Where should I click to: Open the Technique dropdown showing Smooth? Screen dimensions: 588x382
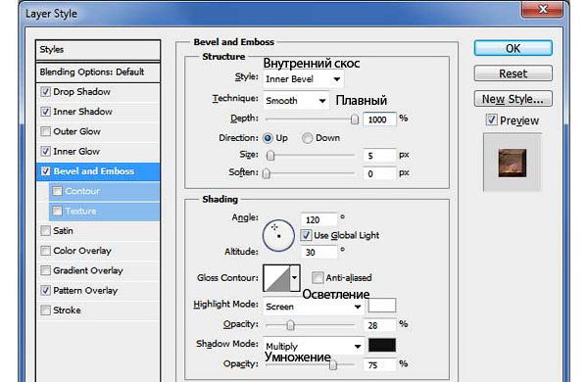tap(296, 101)
